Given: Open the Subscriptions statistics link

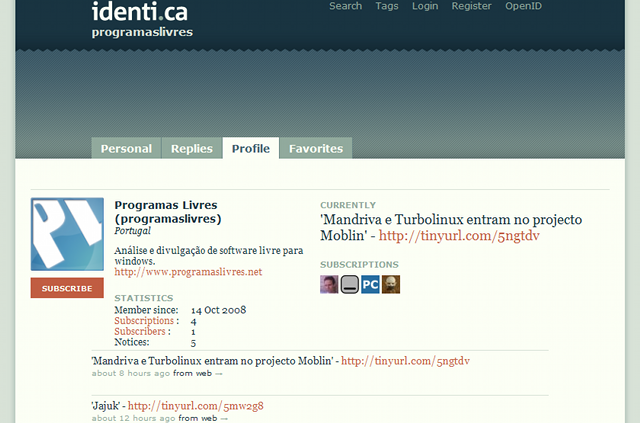Looking at the screenshot, I should (x=144, y=321).
